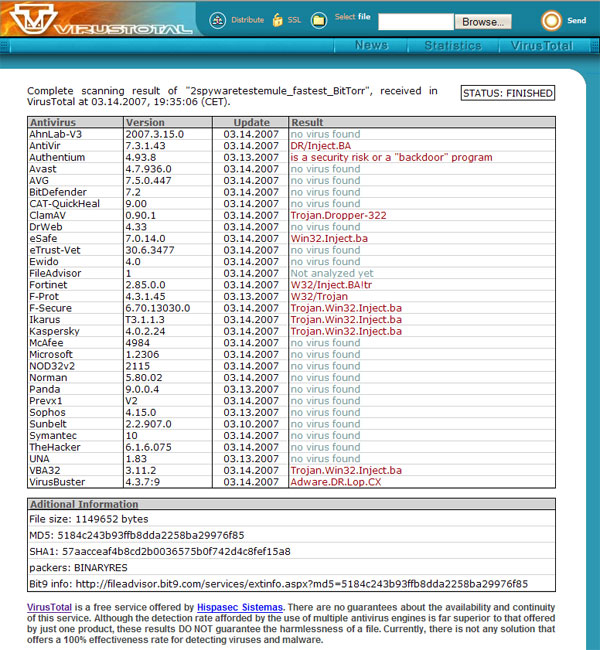The width and height of the screenshot is (600, 650).
Task: Click the VirusTotal logo
Action: [x=101, y=19]
